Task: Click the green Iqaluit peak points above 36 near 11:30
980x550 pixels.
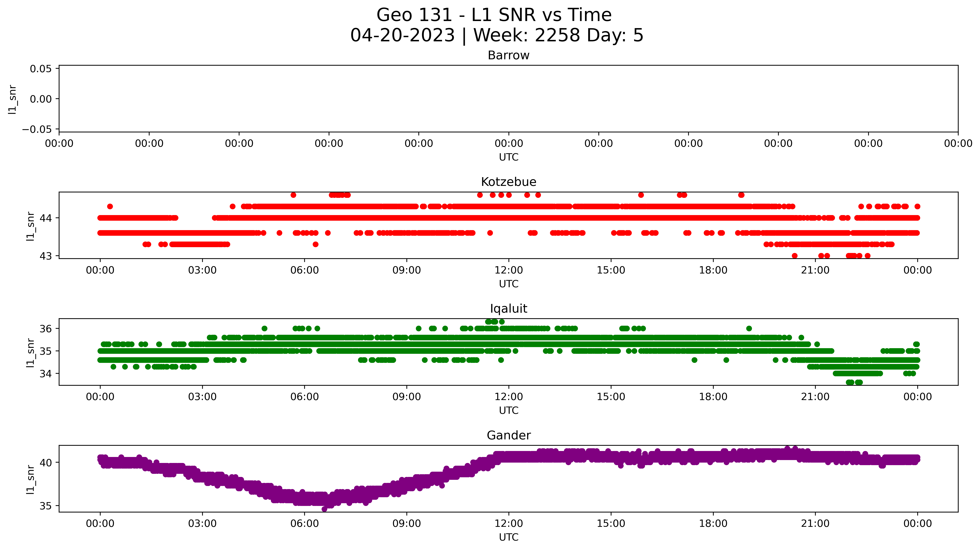Action: tap(495, 322)
